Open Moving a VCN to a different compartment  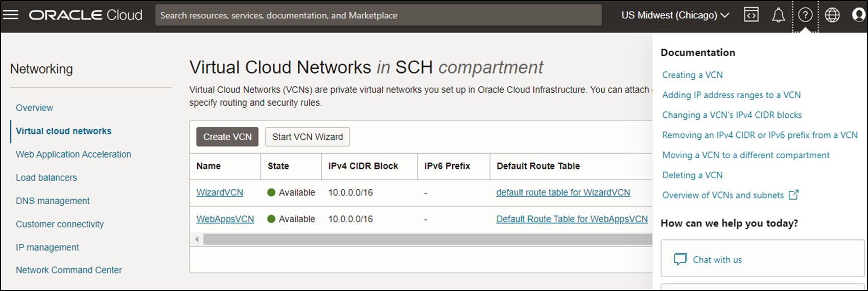(745, 155)
